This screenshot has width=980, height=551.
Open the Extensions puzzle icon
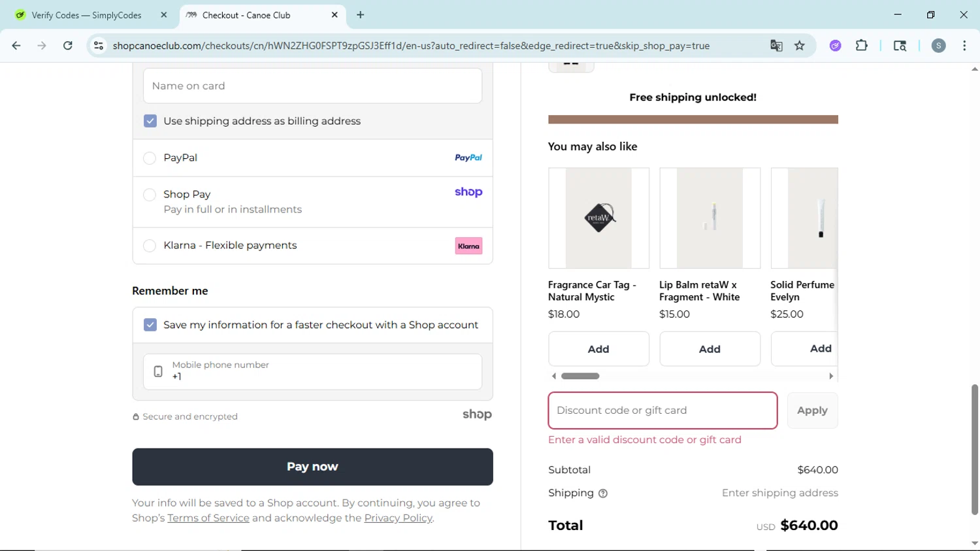click(x=862, y=46)
